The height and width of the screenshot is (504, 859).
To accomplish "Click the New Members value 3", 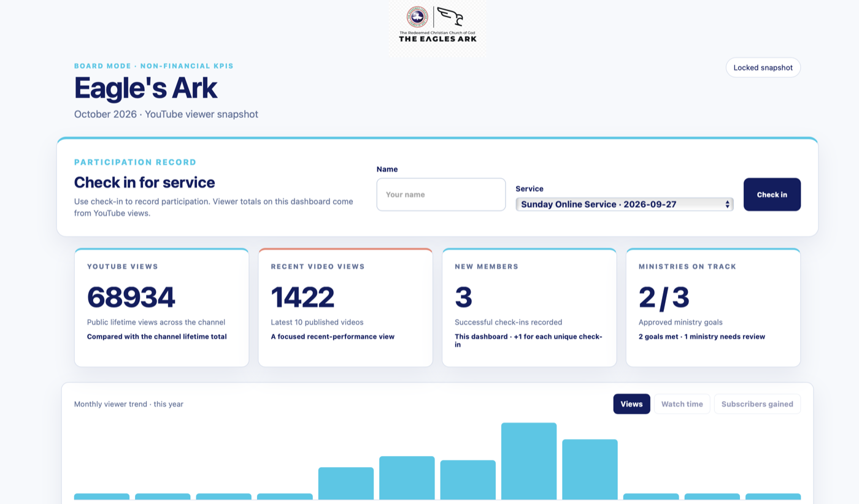I will tap(463, 297).
